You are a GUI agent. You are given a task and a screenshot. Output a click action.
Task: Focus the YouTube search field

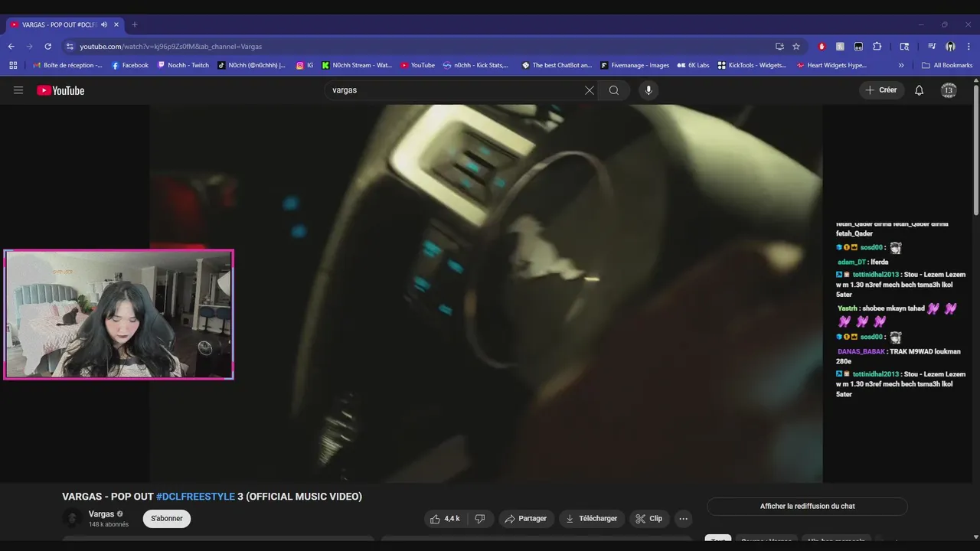(456, 90)
